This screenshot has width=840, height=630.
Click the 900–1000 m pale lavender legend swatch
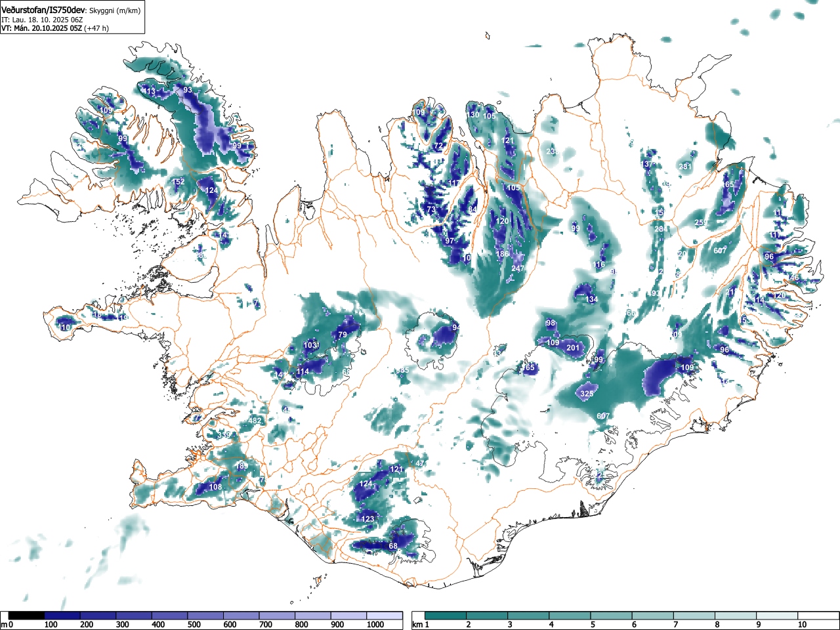click(348, 616)
